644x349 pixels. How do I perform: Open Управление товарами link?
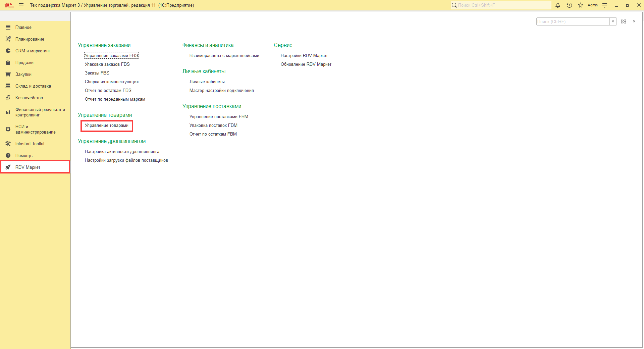[x=107, y=125]
